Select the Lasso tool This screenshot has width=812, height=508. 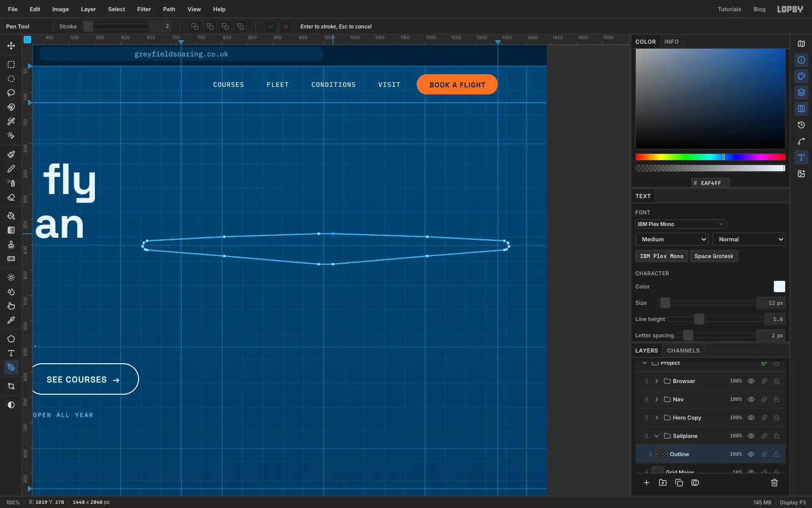point(11,93)
